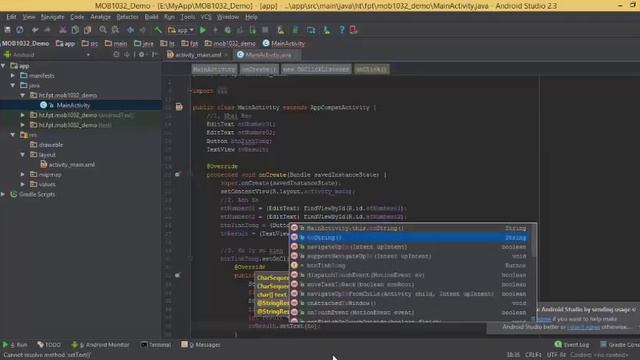Click the Find magnifier icon
The image size is (640, 360).
pos(103,30)
